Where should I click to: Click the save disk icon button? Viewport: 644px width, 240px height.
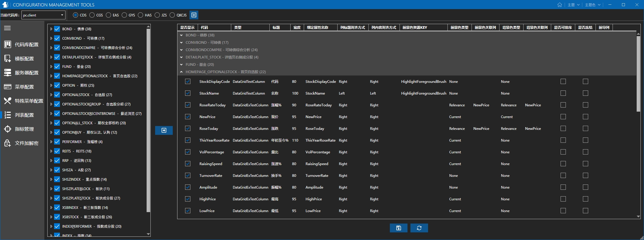click(x=399, y=228)
